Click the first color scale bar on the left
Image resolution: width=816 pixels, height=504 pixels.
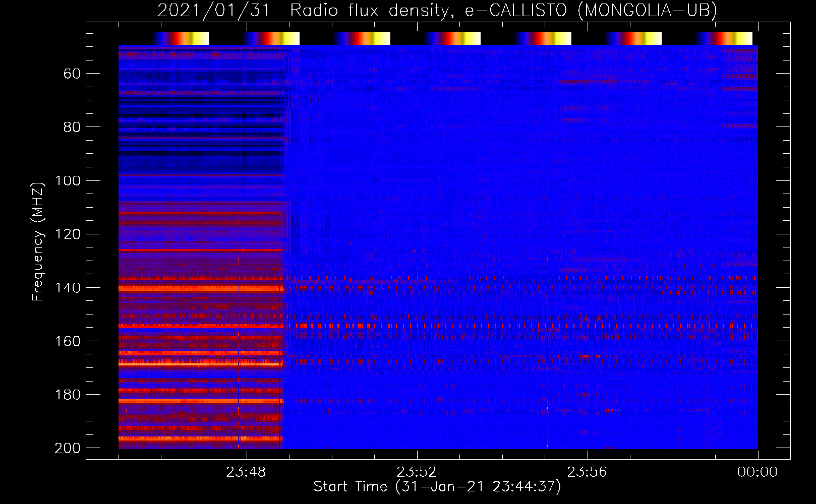tap(181, 38)
